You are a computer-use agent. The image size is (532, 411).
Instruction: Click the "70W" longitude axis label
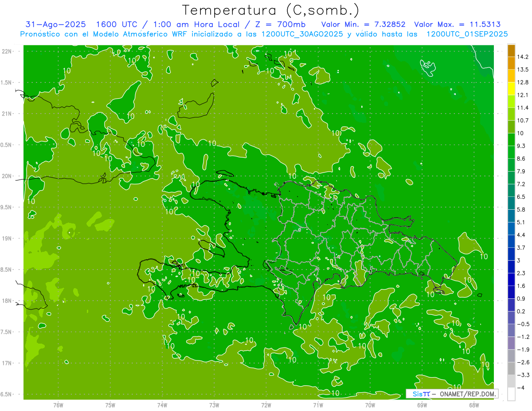pos(370,405)
